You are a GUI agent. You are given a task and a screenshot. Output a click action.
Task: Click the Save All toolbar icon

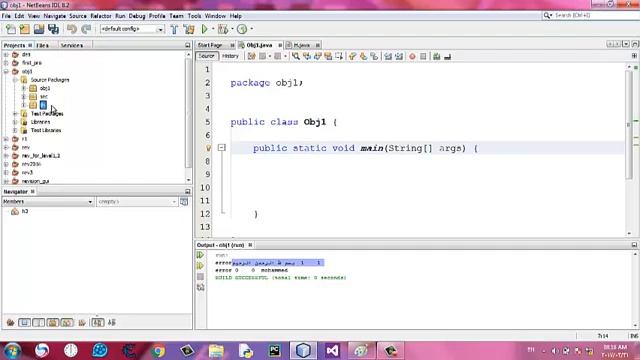(x=53, y=29)
